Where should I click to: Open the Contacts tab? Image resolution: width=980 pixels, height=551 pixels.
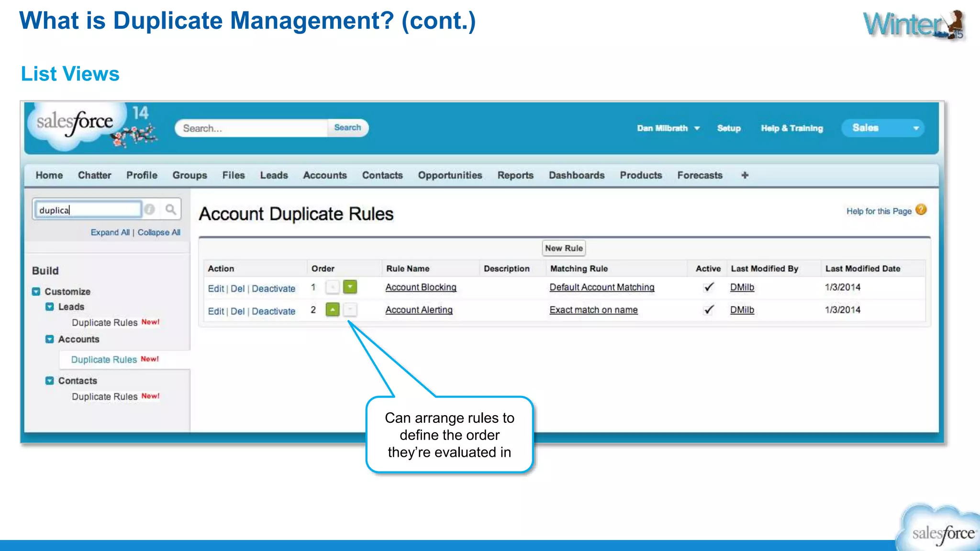coord(382,175)
